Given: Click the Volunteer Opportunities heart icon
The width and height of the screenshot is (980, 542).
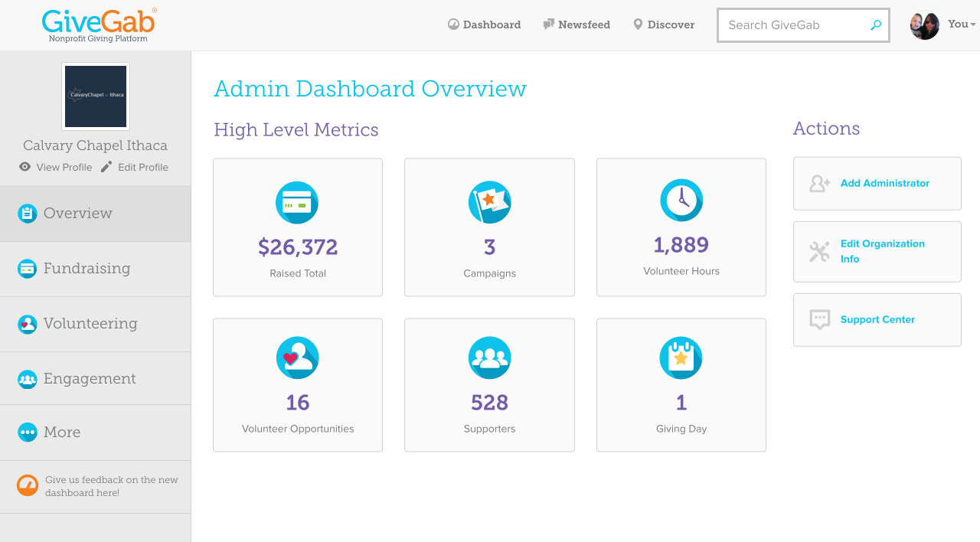Looking at the screenshot, I should (297, 358).
